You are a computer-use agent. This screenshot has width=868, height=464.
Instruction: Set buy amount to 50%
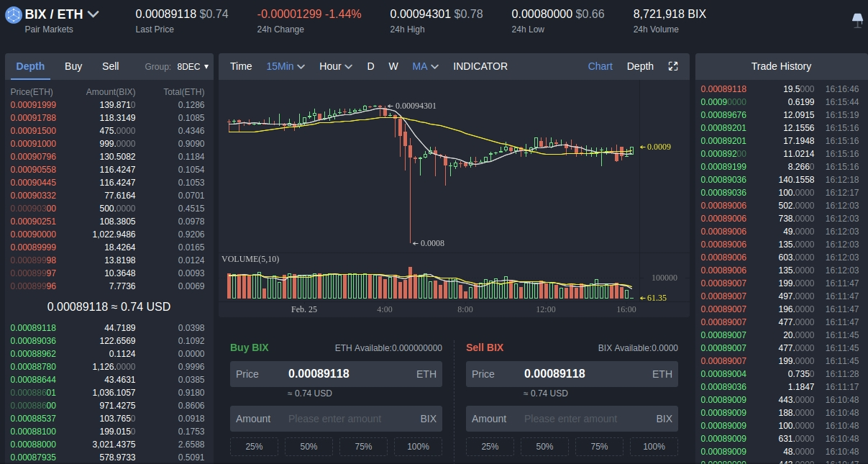coord(309,447)
